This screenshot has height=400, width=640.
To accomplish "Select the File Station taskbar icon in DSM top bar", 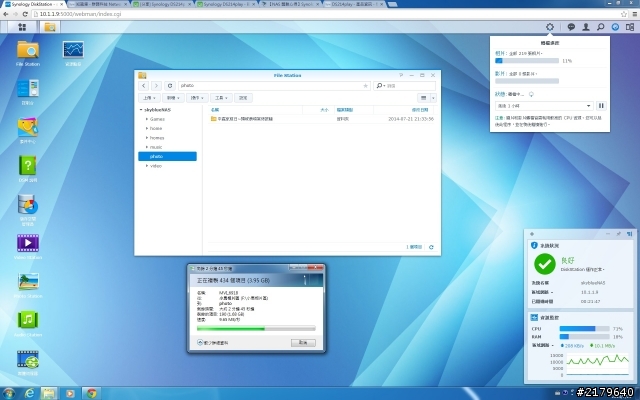I will pyautogui.click(x=50, y=27).
